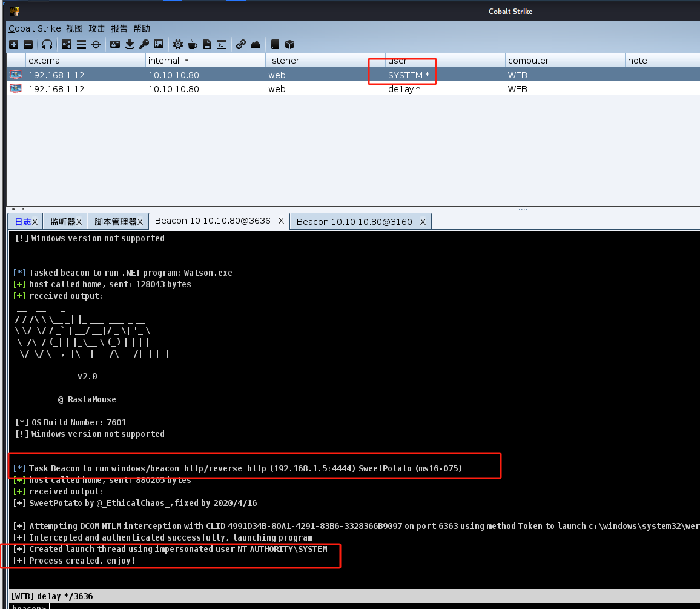This screenshot has height=609, width=700.
Task: Click external IP 192.168.1.12 in SYSTEM row
Action: coord(56,75)
